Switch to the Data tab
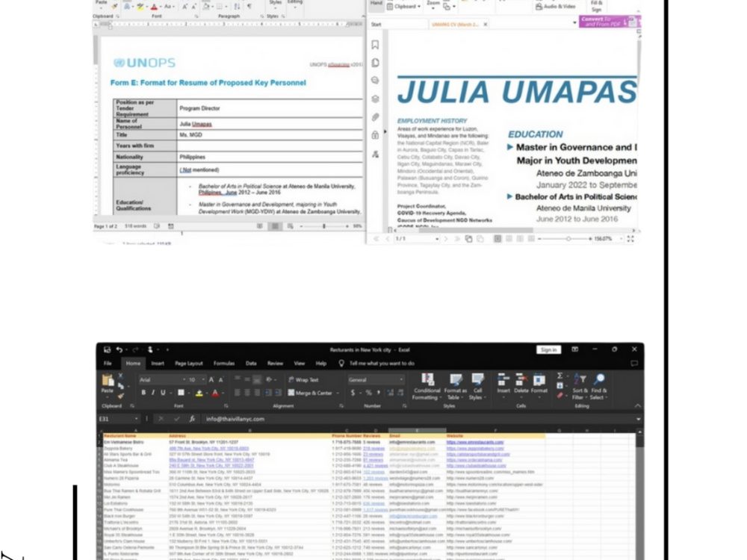 pos(251,364)
